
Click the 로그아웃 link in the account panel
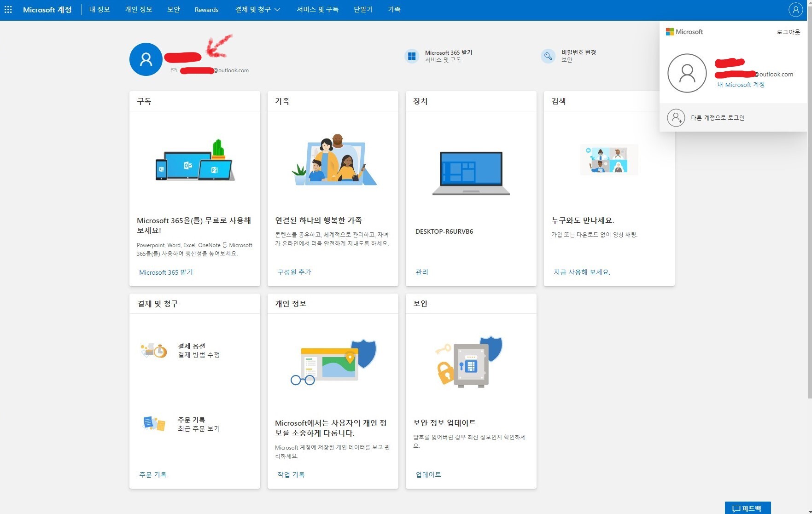coord(788,32)
